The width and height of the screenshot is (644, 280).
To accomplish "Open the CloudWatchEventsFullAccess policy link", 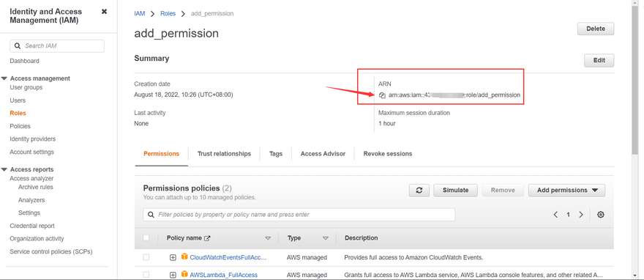I will 228,257.
